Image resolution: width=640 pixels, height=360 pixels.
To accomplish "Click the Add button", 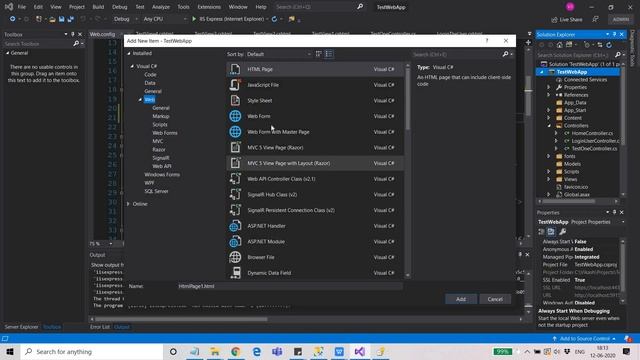I will pos(461,299).
